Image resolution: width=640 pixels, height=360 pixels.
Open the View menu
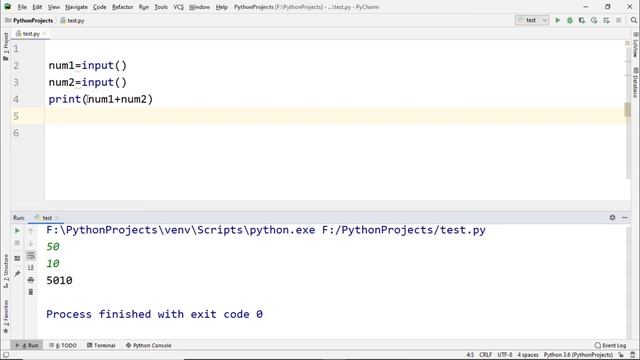pyautogui.click(x=53, y=7)
